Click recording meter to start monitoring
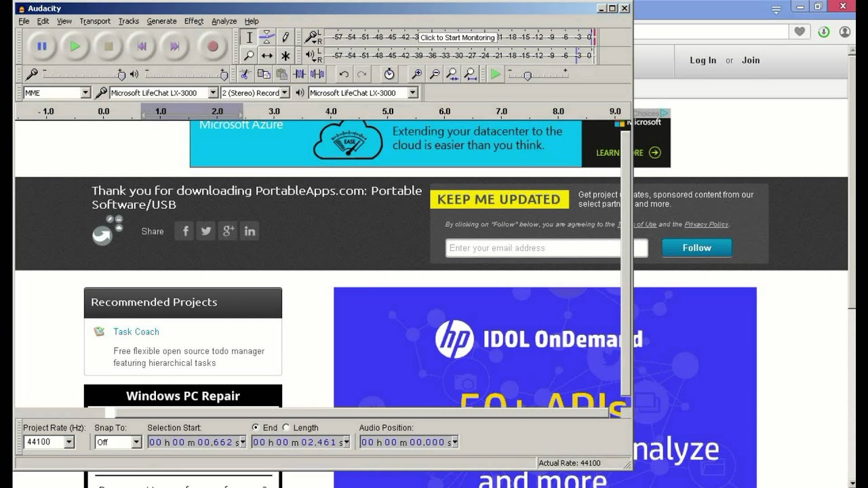This screenshot has width=868, height=488. [x=458, y=37]
